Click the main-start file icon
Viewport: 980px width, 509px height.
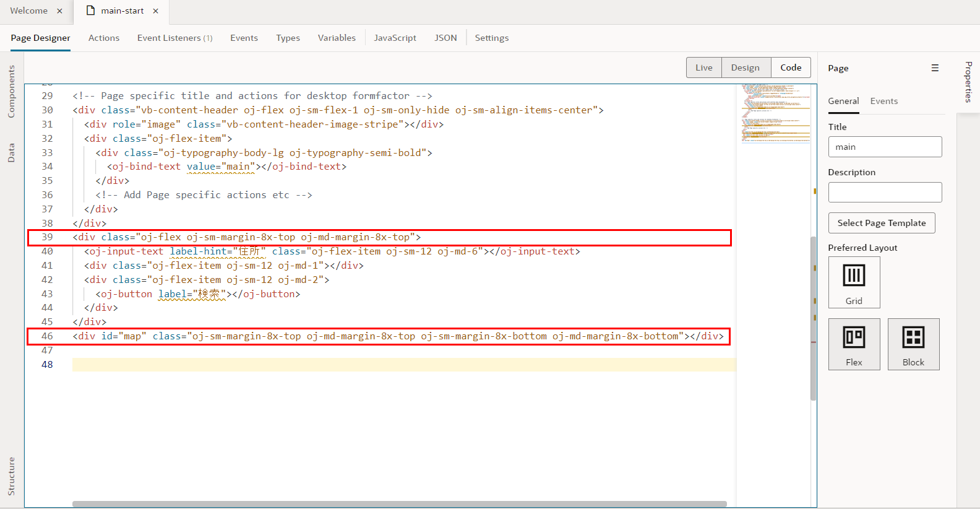[x=91, y=11]
